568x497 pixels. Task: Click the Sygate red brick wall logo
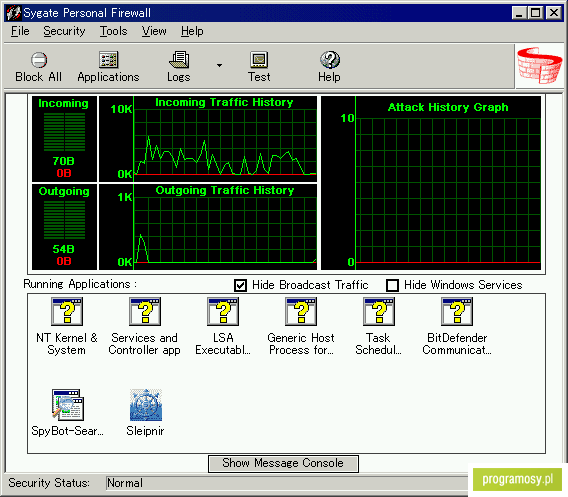(x=539, y=66)
